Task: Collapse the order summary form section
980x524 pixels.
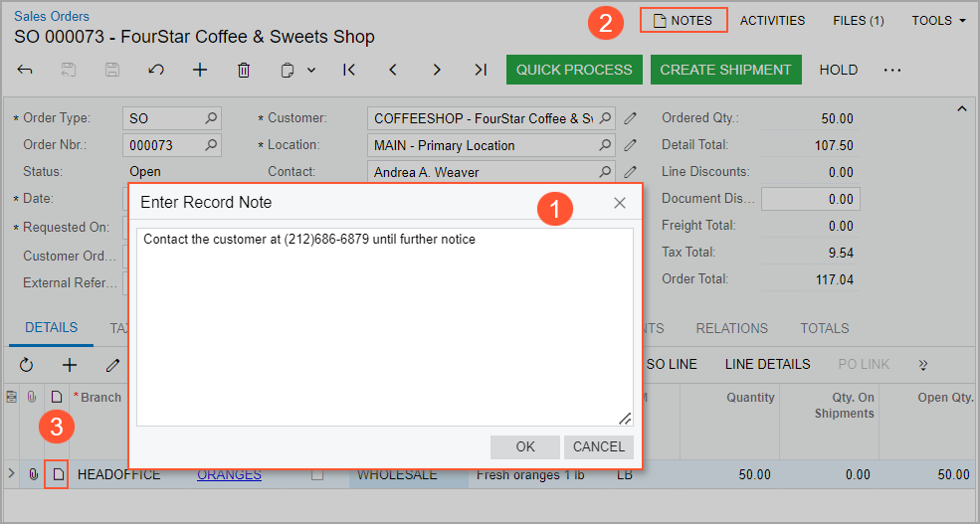Action: pos(961,108)
